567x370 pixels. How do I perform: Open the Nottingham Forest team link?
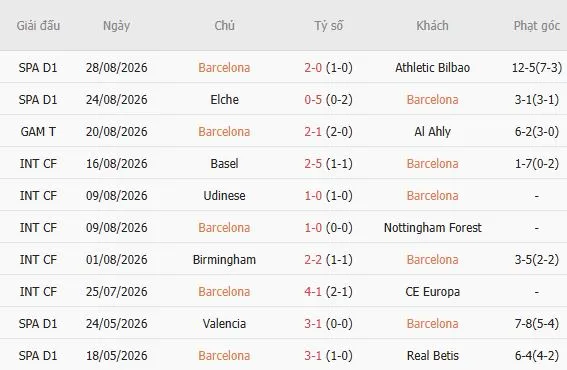[x=432, y=227]
